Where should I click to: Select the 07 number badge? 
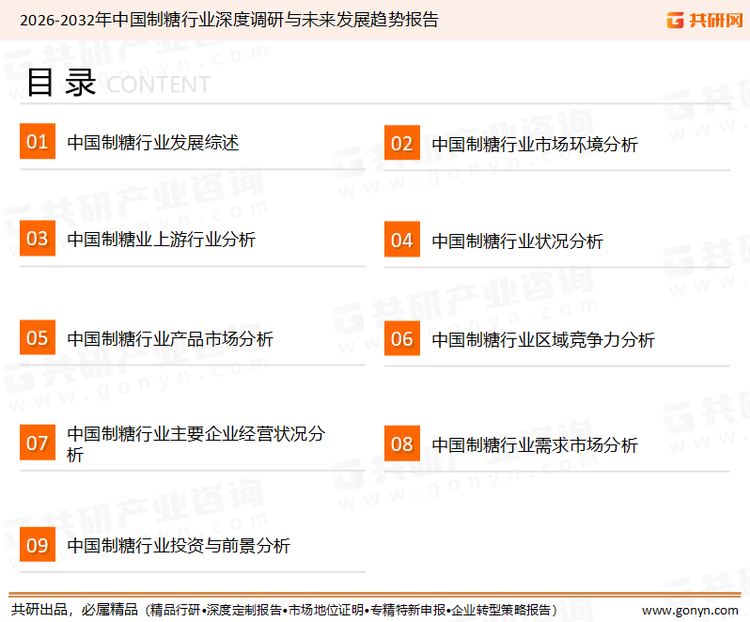pyautogui.click(x=37, y=443)
